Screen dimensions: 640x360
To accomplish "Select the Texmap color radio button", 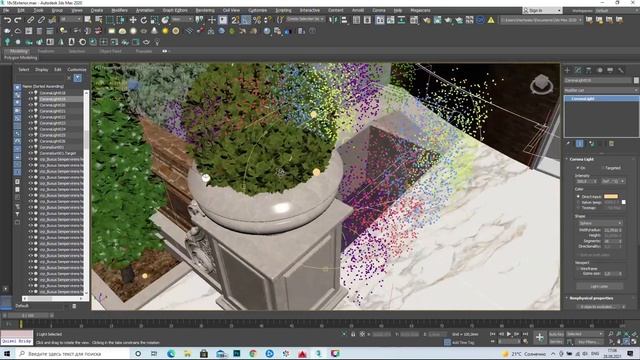I will [x=578, y=208].
